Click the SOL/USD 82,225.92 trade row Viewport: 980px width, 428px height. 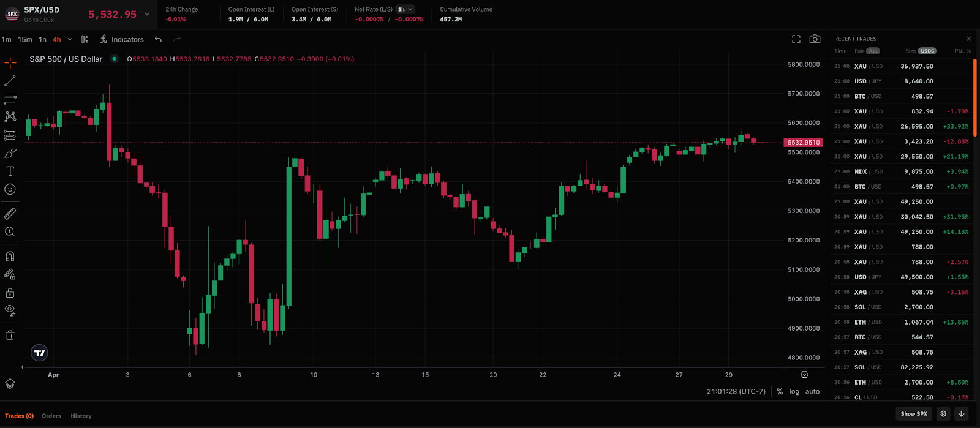click(x=901, y=367)
